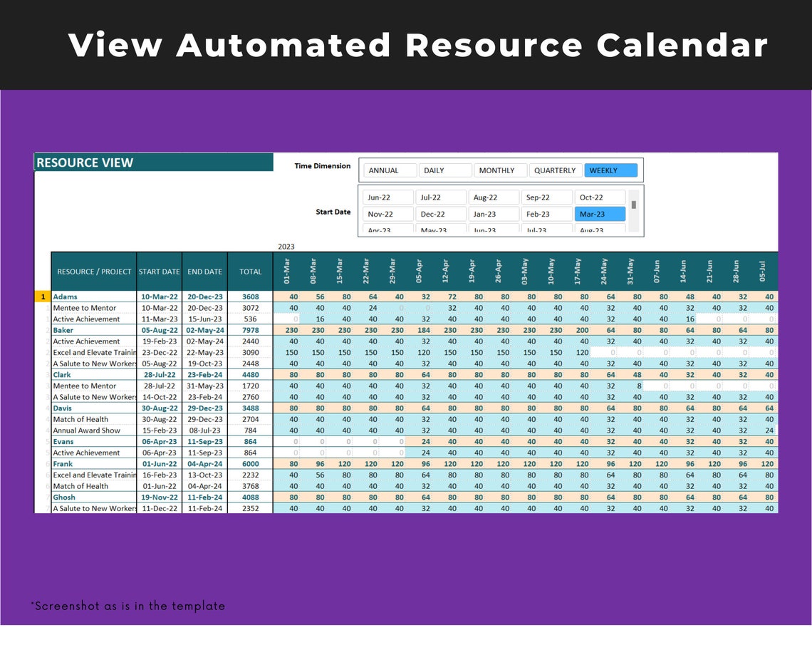Set the start date to Dec-22
This screenshot has height=650, width=812.
[x=441, y=214]
